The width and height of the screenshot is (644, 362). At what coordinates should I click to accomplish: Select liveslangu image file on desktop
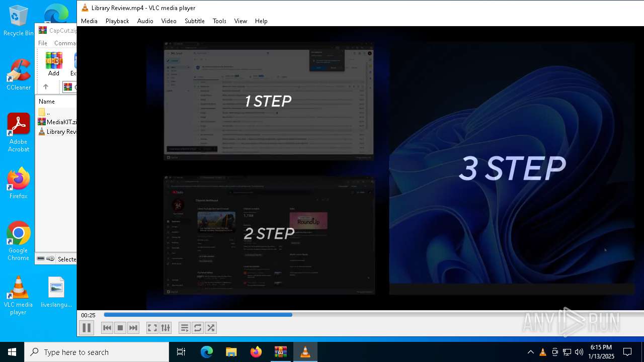tap(56, 292)
